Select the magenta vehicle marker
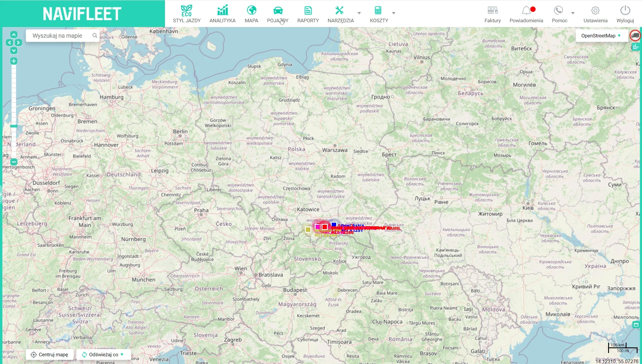642x364 pixels. 317,227
